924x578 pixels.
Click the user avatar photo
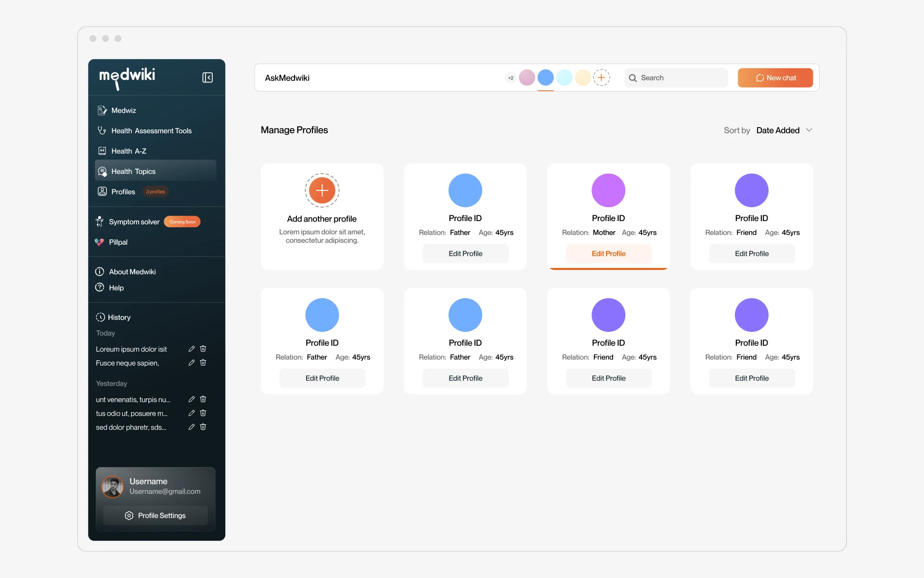click(113, 486)
